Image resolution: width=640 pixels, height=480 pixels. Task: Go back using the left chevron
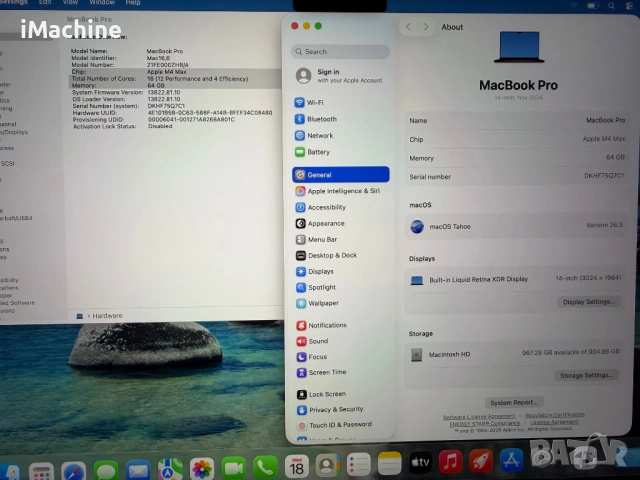pos(408,27)
